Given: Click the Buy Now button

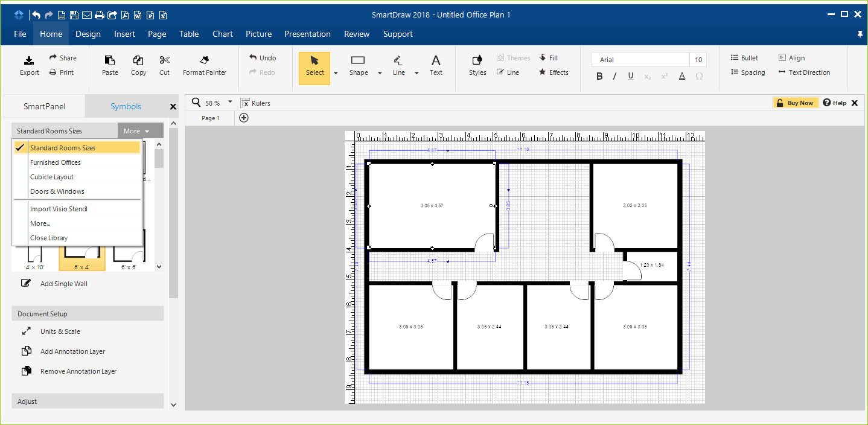Looking at the screenshot, I should click(x=796, y=103).
